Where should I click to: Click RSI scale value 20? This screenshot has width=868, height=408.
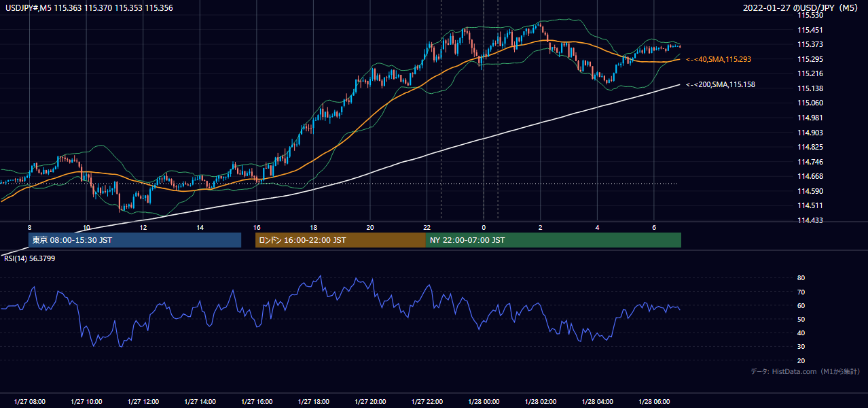click(801, 360)
